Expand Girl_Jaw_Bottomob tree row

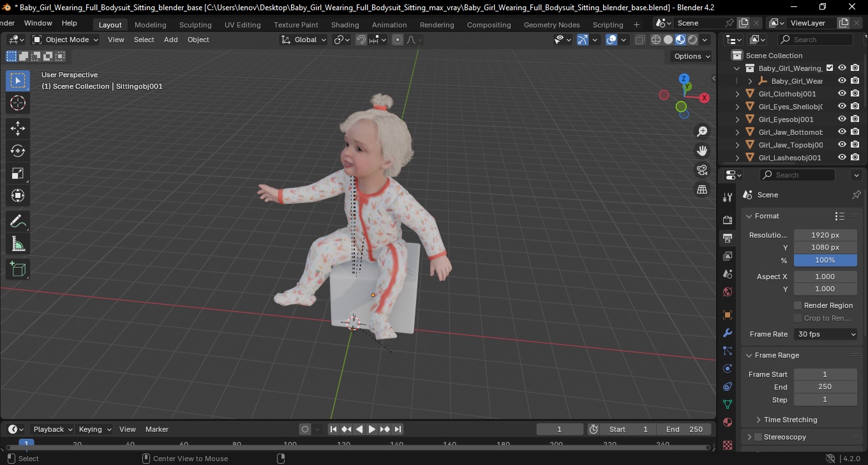[738, 132]
